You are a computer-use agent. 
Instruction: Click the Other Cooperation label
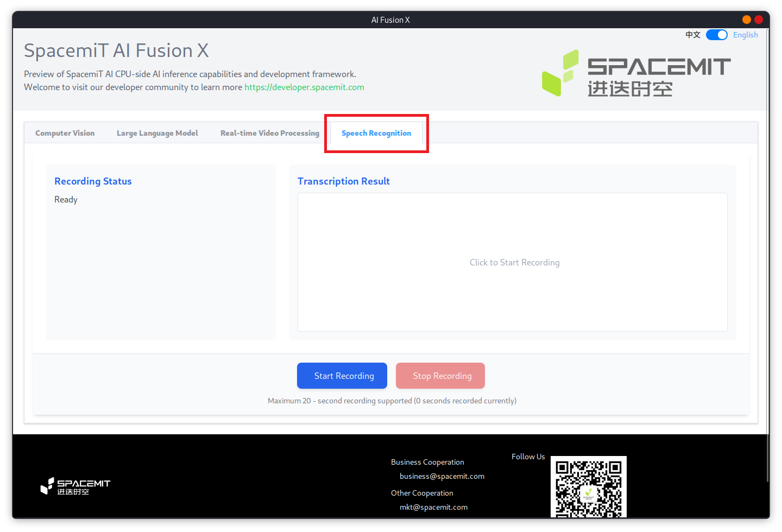422,493
